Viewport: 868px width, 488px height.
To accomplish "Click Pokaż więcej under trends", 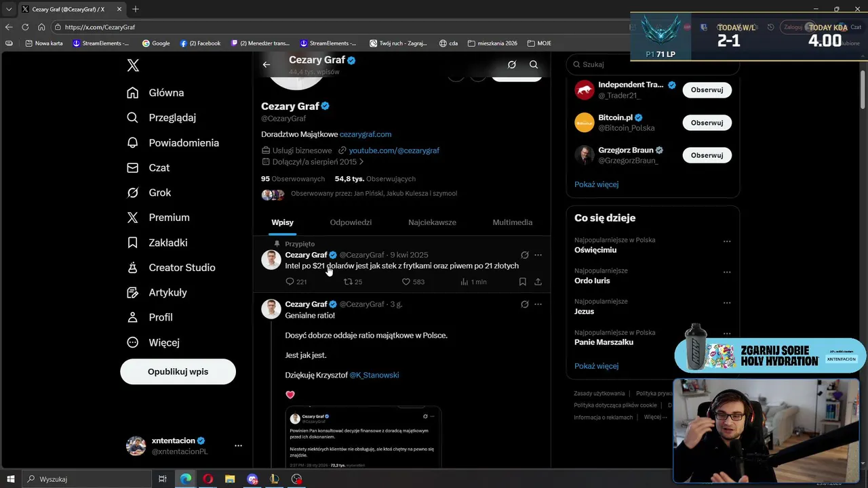I will tap(596, 366).
